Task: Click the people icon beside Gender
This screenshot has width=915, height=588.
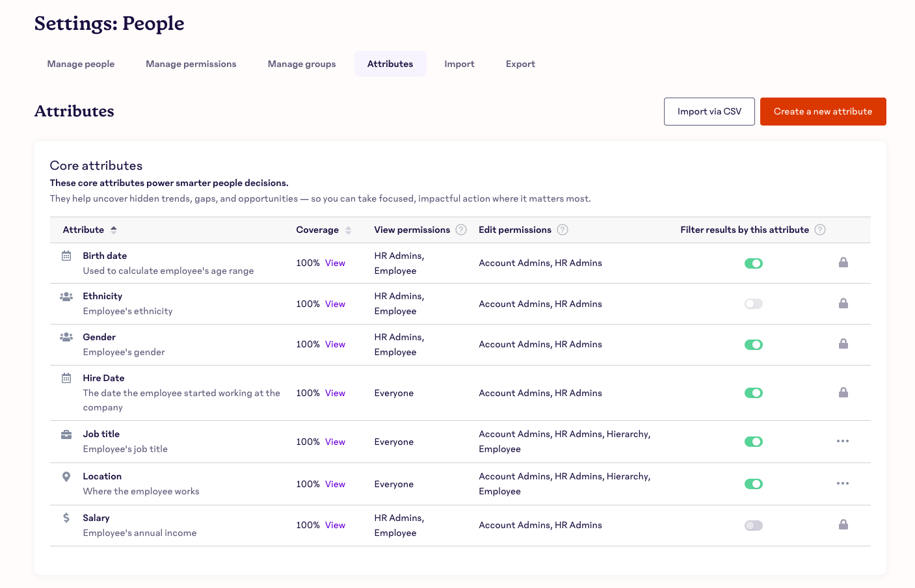Action: 66,337
